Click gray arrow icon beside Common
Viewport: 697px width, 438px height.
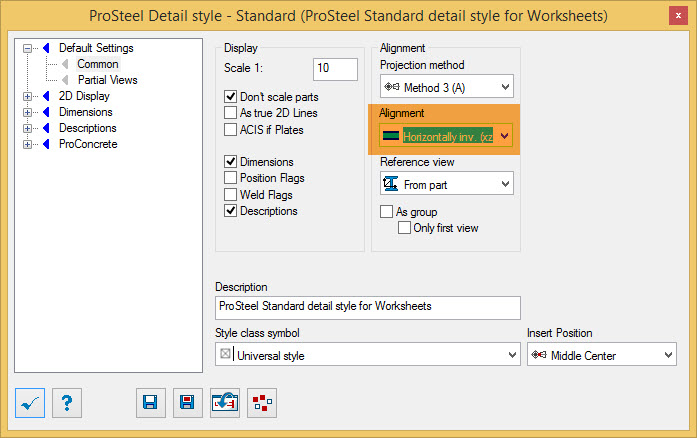click(65, 64)
